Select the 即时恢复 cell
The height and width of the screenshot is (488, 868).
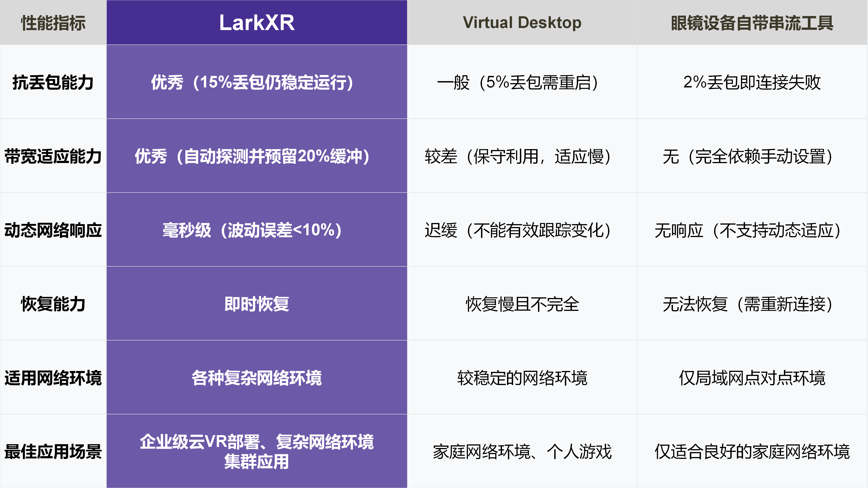[x=257, y=304]
